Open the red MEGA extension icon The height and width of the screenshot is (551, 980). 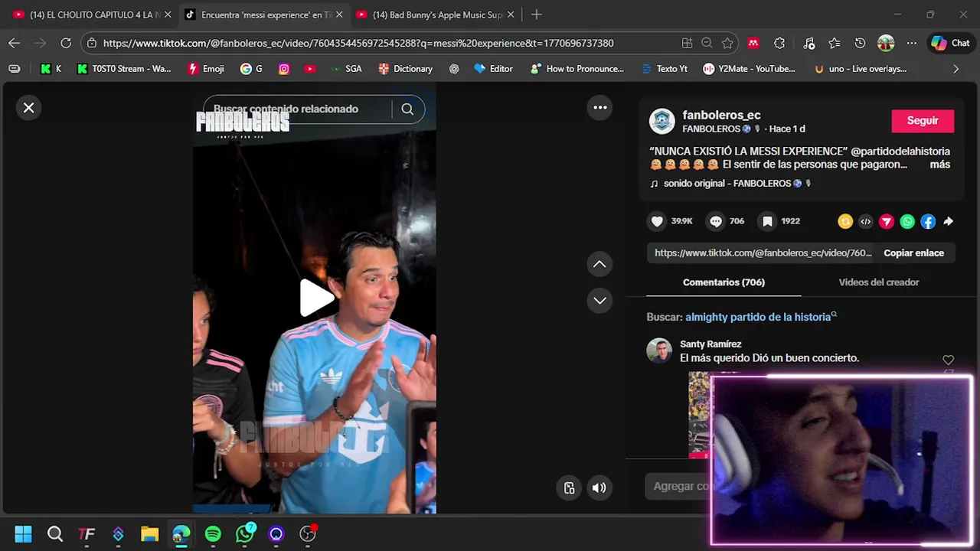click(753, 44)
